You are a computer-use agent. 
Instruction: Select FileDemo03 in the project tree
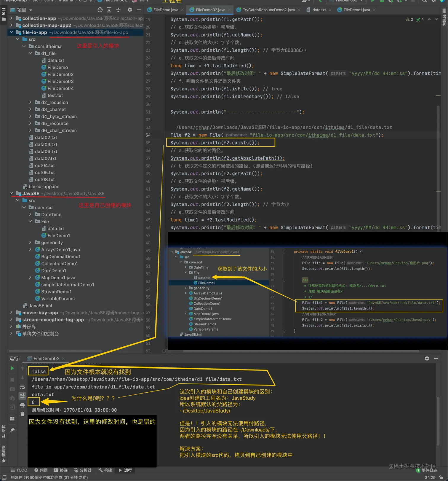(60, 81)
